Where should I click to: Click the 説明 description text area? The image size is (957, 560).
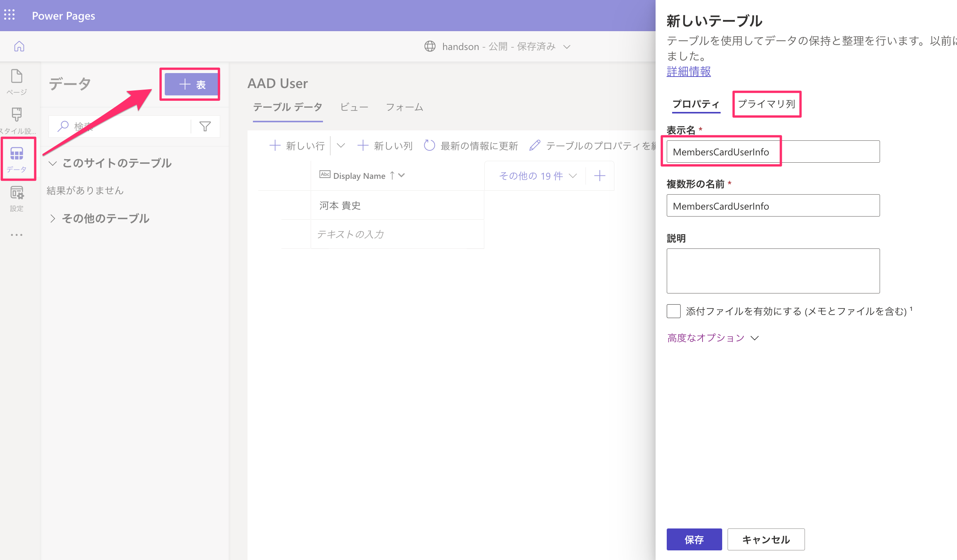(x=773, y=271)
